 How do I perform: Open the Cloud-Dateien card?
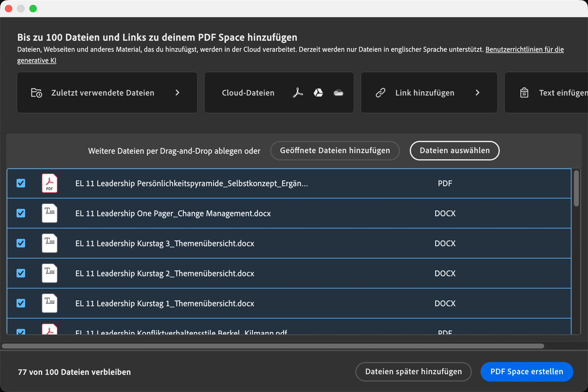tap(248, 93)
